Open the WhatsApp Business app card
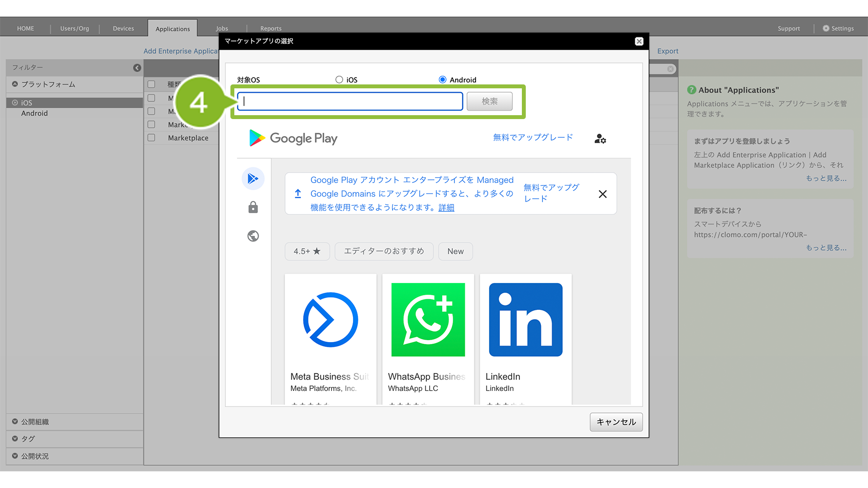Viewport: 868px width, 488px height. tap(428, 337)
